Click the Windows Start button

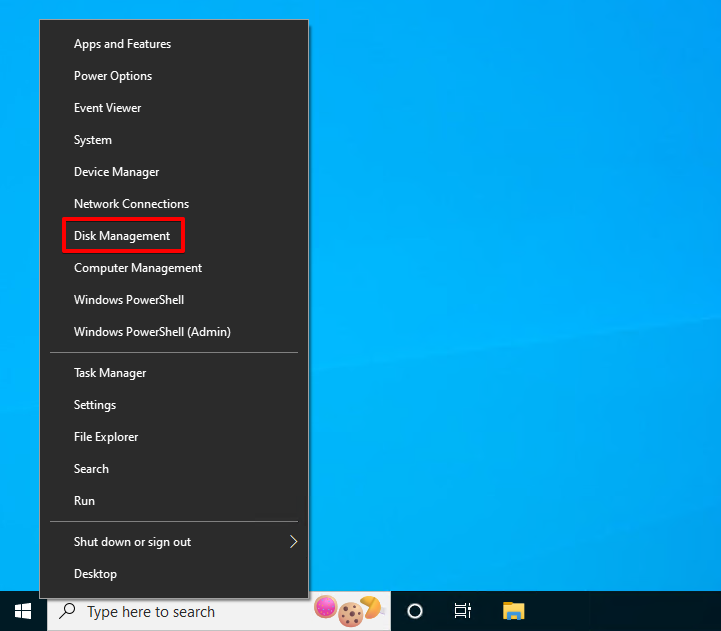[x=23, y=611]
